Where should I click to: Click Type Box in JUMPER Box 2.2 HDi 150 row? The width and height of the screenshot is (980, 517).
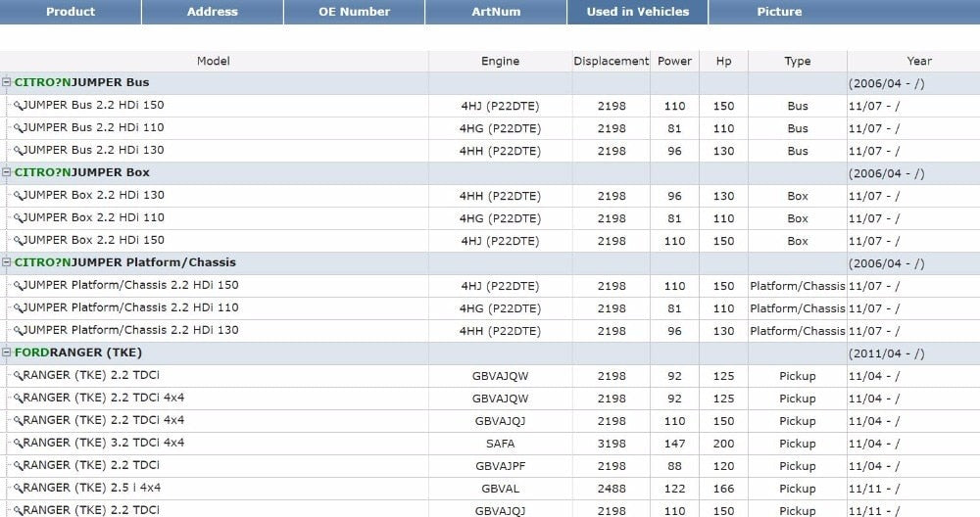(798, 241)
